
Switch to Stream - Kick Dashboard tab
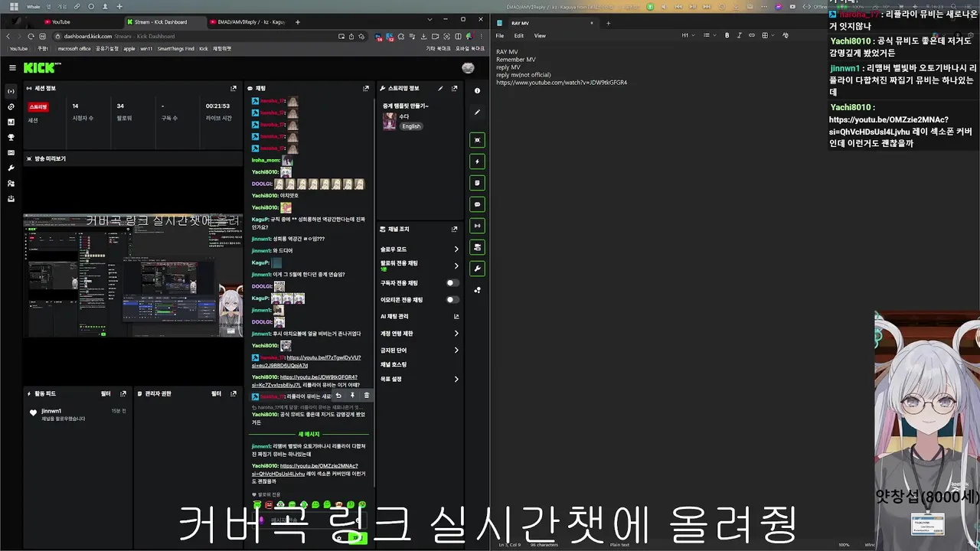pos(165,22)
